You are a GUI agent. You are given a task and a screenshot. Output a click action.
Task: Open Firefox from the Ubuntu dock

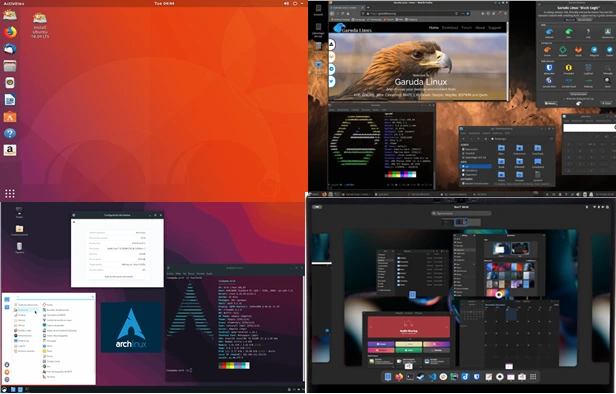click(10, 32)
